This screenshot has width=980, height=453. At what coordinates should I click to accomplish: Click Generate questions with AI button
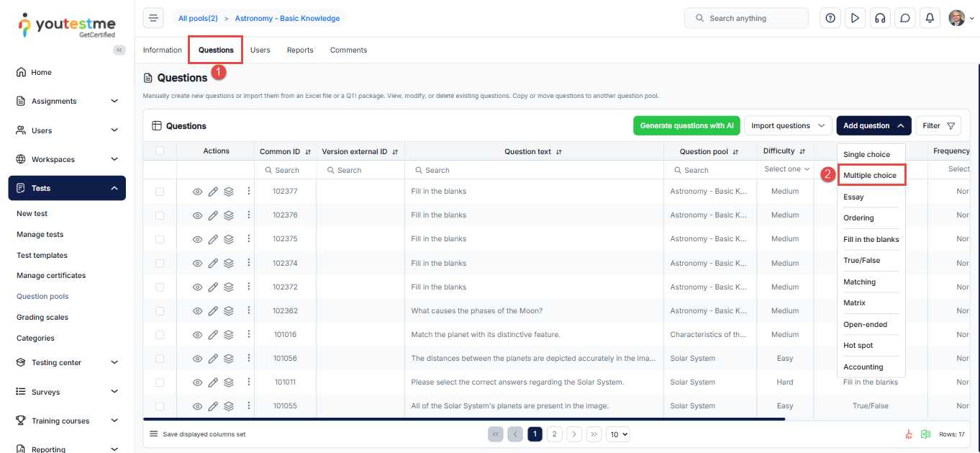[686, 126]
